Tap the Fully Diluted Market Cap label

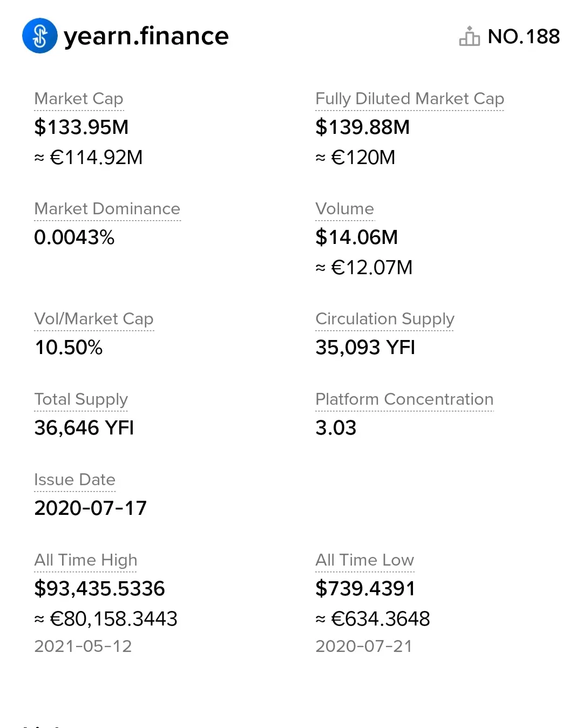(409, 99)
